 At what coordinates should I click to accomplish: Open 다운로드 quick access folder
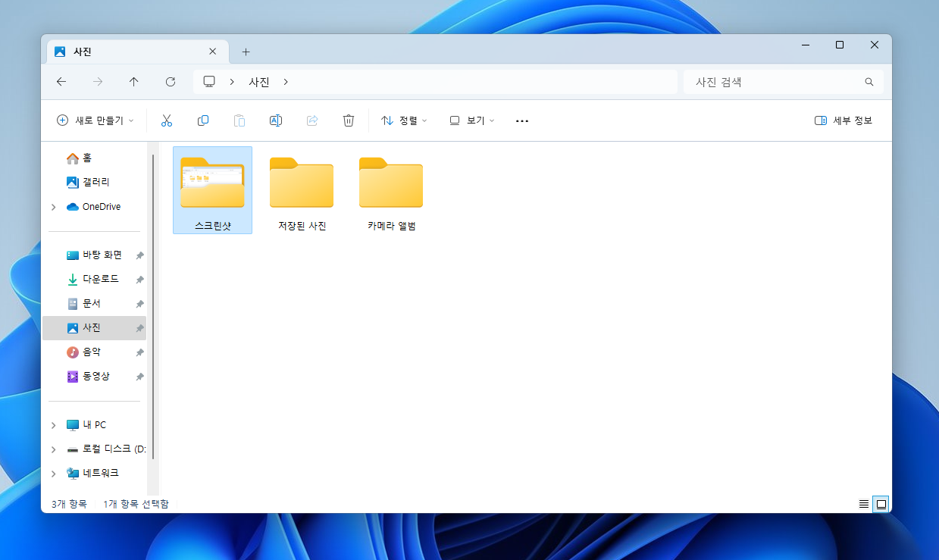(94, 279)
